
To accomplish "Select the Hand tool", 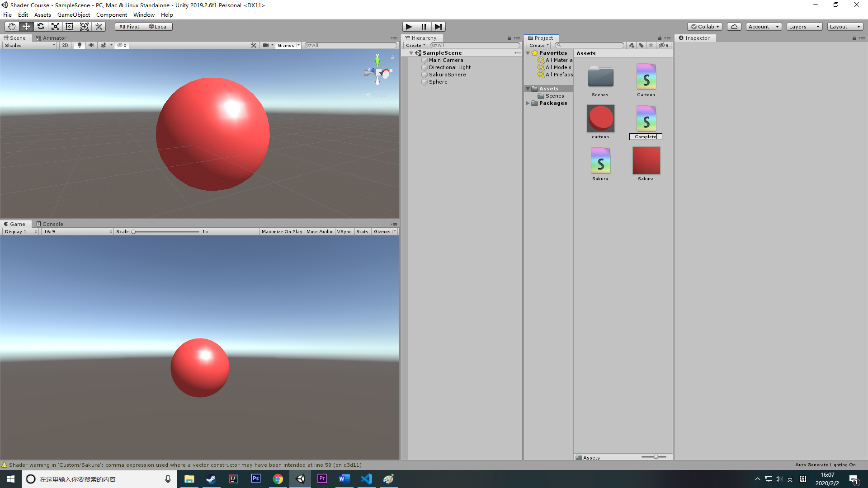I will tap(11, 27).
